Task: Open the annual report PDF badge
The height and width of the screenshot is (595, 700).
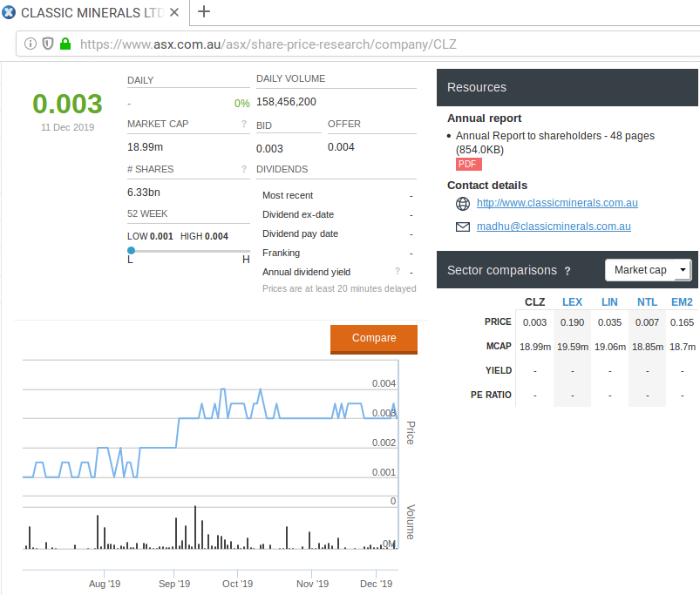Action: tap(468, 164)
